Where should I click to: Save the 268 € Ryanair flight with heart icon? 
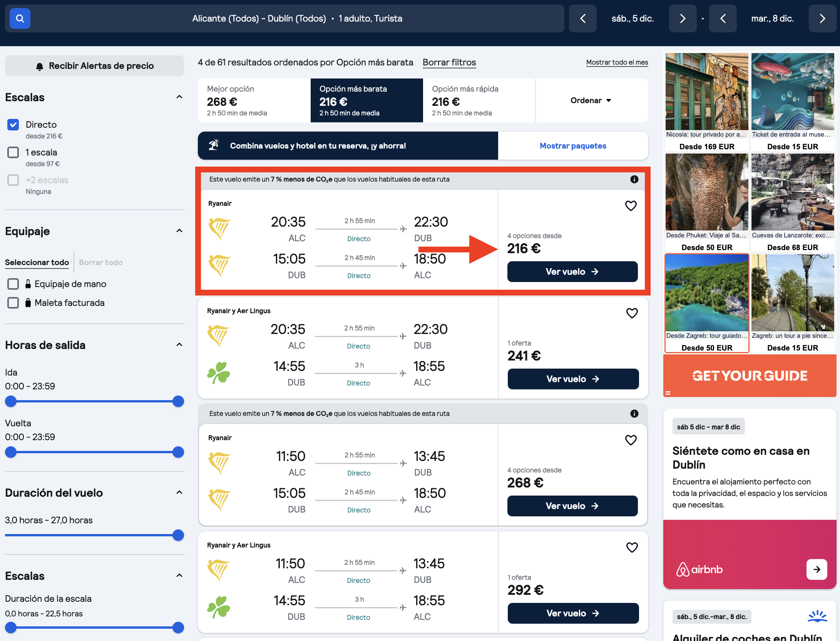[x=631, y=440]
